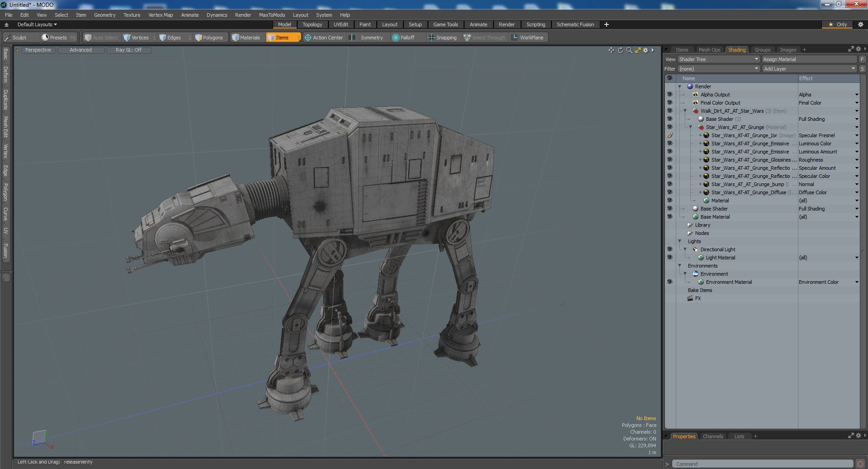This screenshot has width=868, height=469.
Task: Switch to the Channels tab
Action: coord(712,436)
